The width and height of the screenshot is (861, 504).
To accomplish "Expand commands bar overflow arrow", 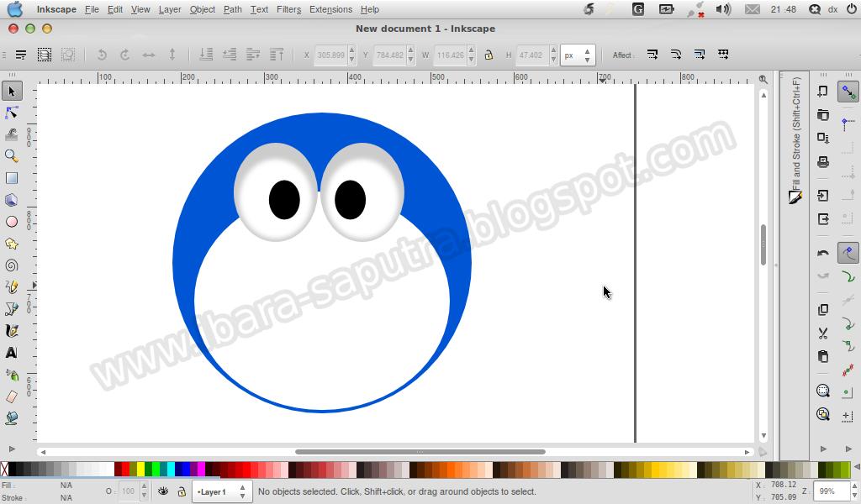I will pos(823,449).
